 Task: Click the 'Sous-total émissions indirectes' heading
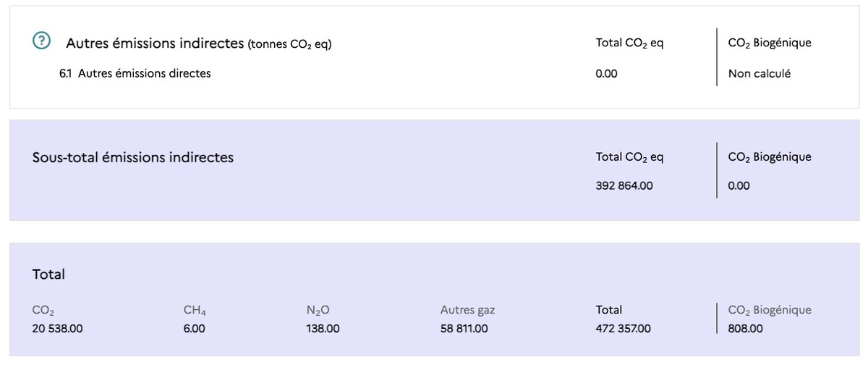pos(133,157)
